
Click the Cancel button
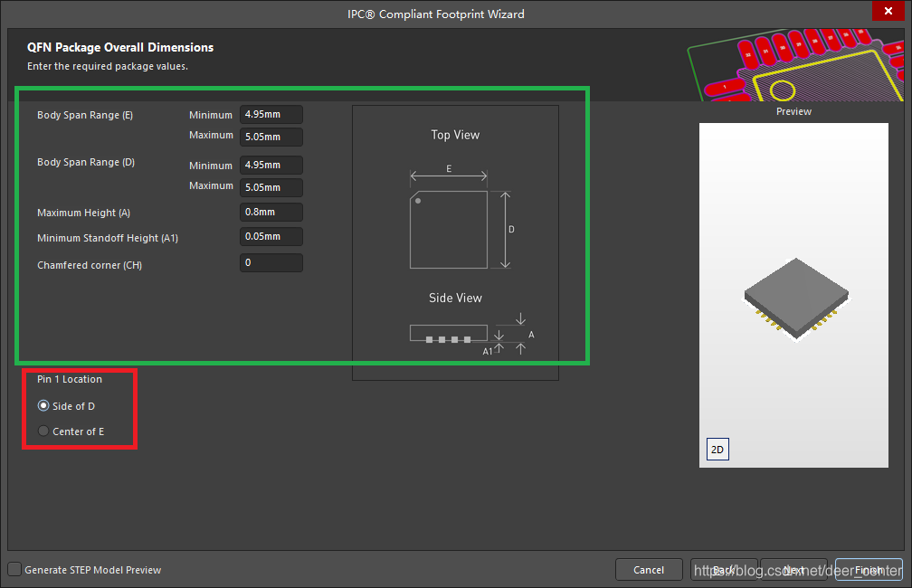649,570
